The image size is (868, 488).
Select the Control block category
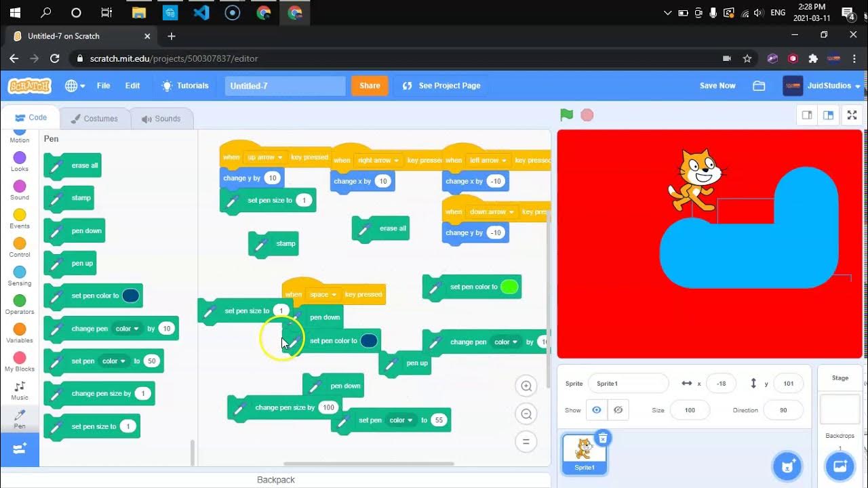[x=20, y=247]
